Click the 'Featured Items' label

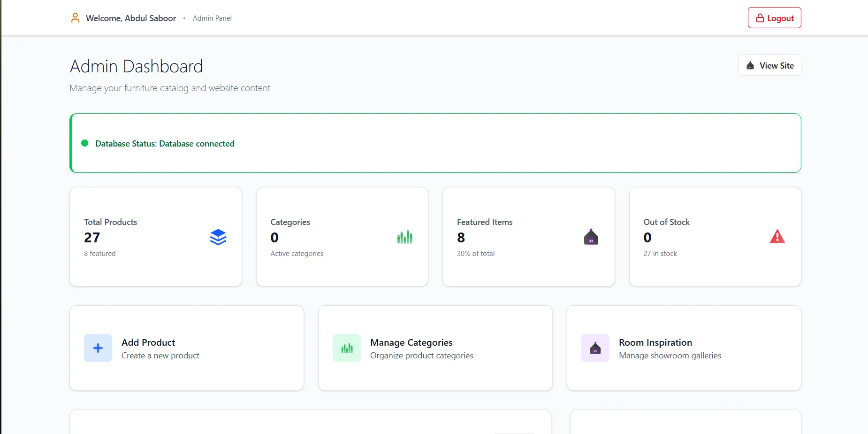485,222
